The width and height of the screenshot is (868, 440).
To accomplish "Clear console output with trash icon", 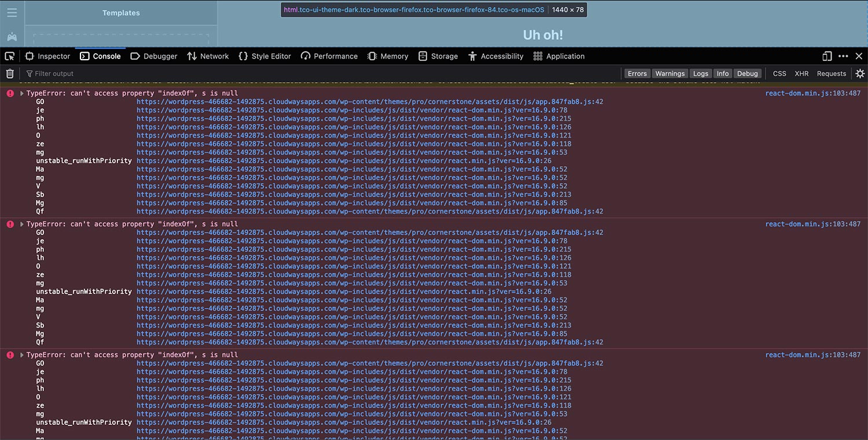I will click(10, 74).
